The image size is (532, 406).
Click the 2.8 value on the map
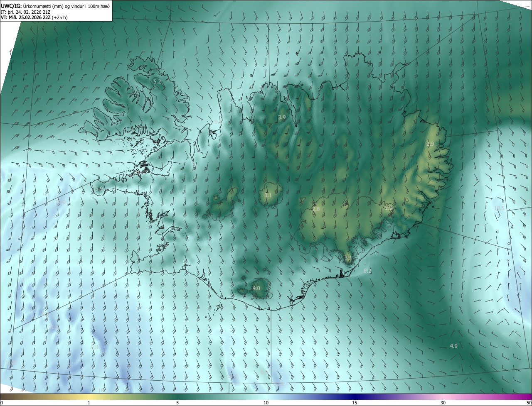click(316, 209)
